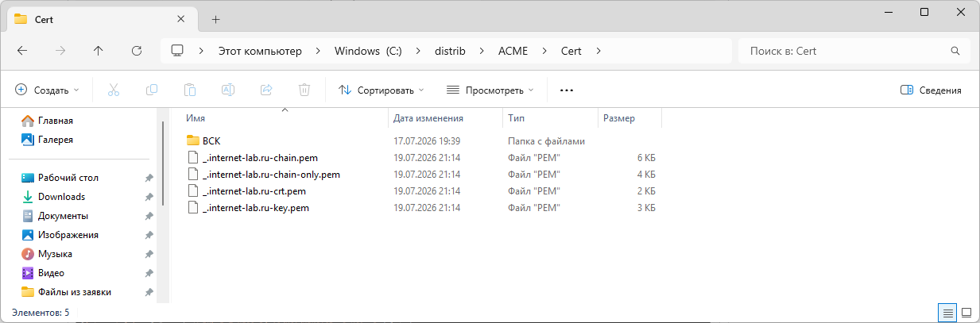Click the Paste clipboard icon

[189, 90]
